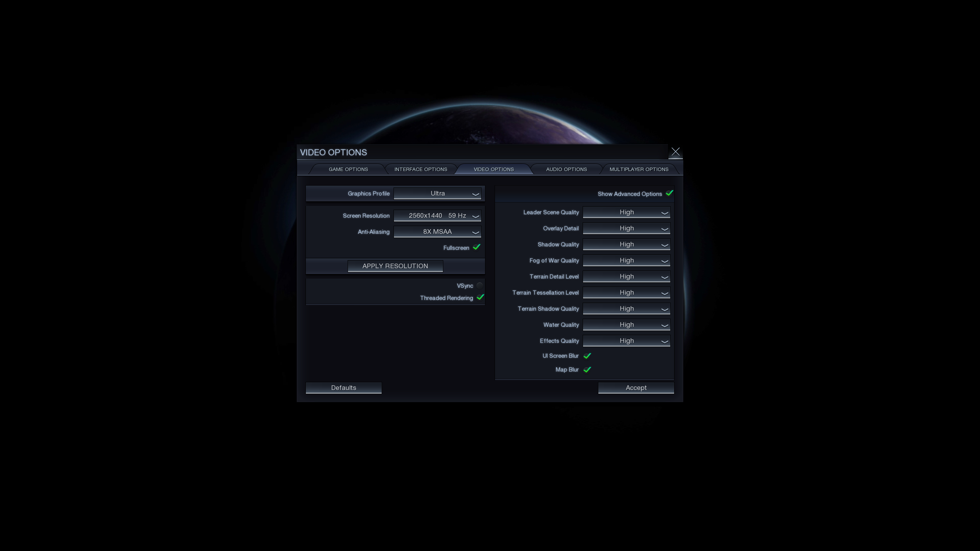Viewport: 980px width, 551px height.
Task: Toggle the UI Screen Blur checkbox
Action: 587,356
